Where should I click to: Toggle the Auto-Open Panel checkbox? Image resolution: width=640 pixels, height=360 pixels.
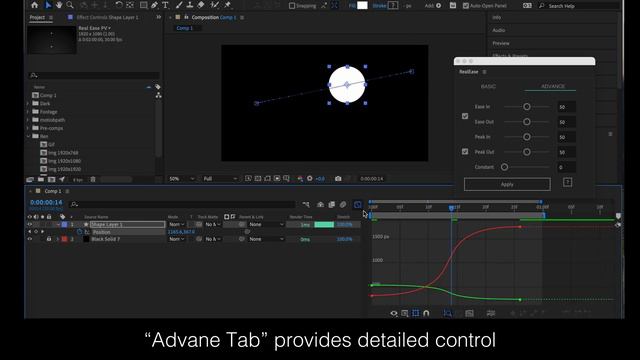click(466, 6)
